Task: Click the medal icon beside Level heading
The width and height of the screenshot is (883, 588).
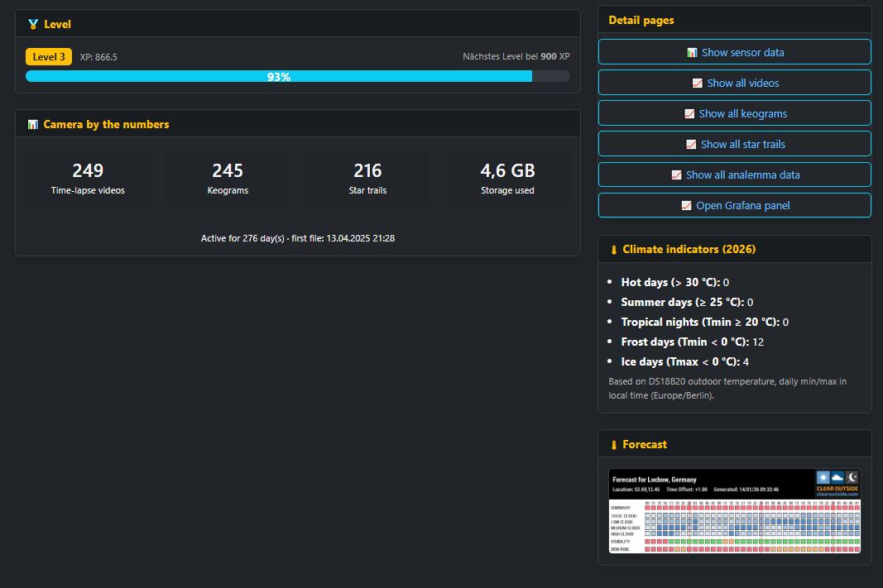Action: click(x=33, y=25)
